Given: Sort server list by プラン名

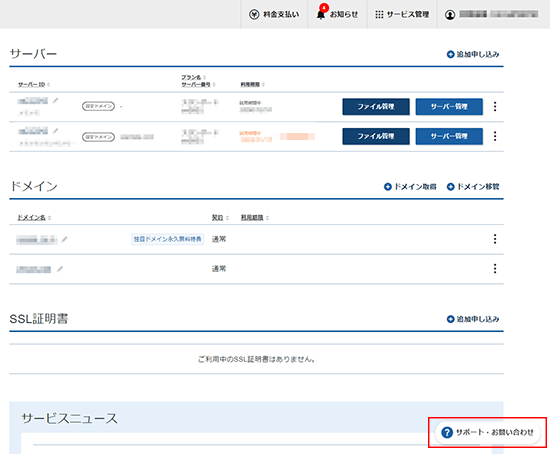Looking at the screenshot, I should [x=193, y=77].
